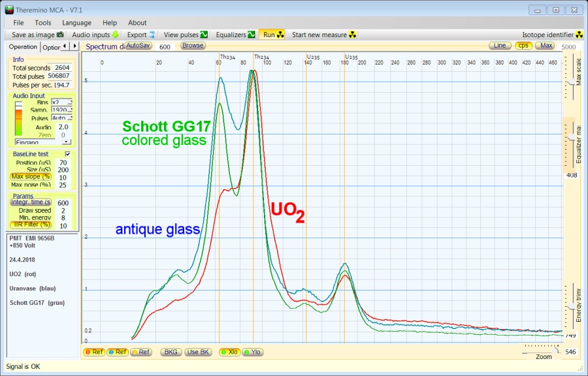Click the Integr. time value field
Image resolution: width=588 pixels, height=376 pixels.
point(63,203)
